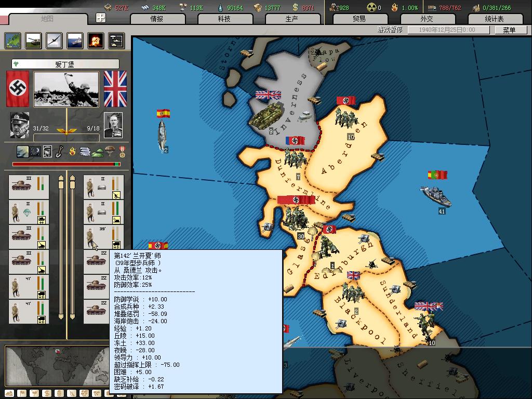The width and height of the screenshot is (532, 399).
Task: Click the 爱丁堡 province name bar
Action: pos(65,64)
